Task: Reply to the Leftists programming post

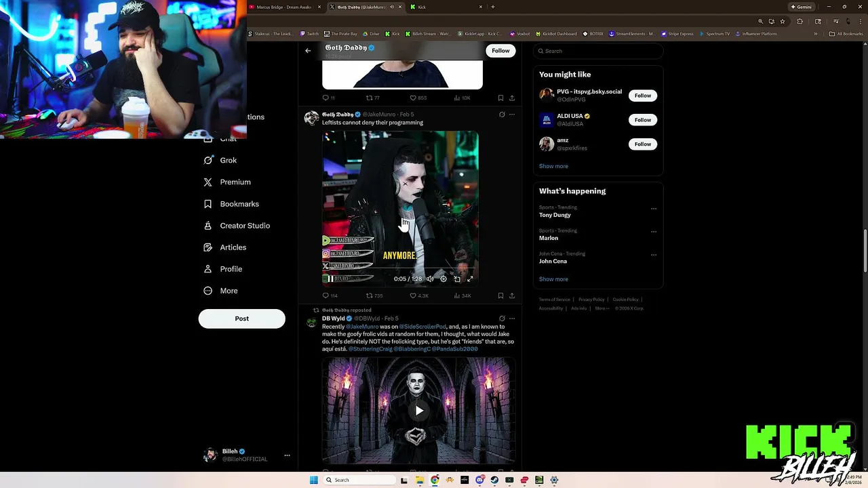Action: tap(330, 296)
